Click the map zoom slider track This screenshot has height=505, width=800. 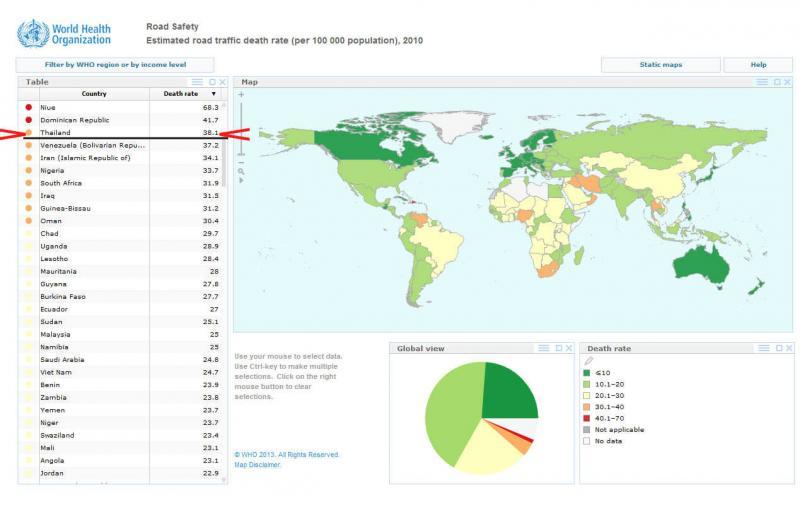tap(241, 128)
